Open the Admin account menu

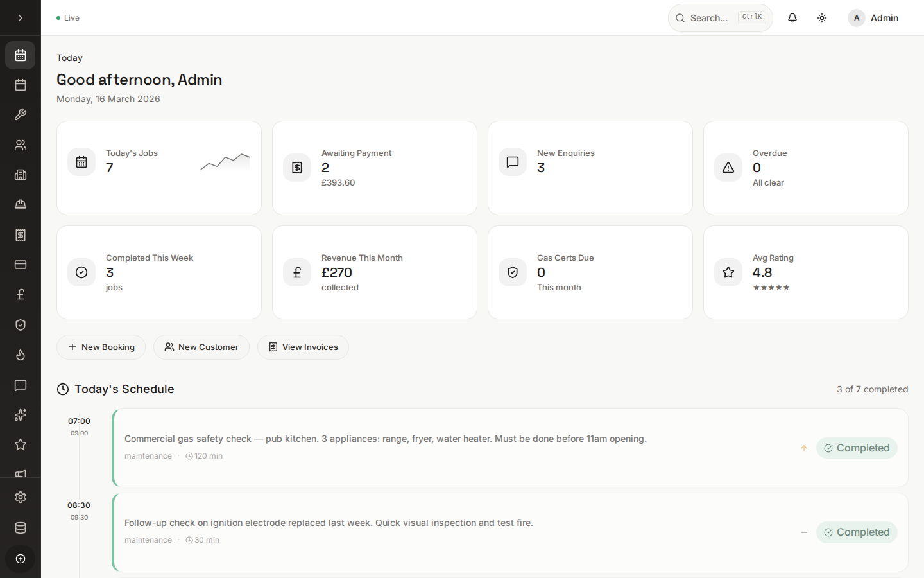pyautogui.click(x=873, y=18)
